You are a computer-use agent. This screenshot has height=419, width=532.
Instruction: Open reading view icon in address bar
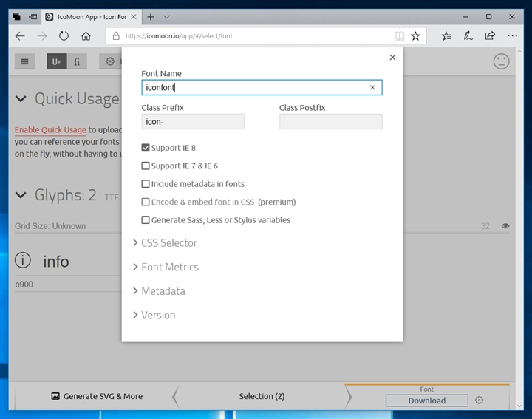(399, 36)
